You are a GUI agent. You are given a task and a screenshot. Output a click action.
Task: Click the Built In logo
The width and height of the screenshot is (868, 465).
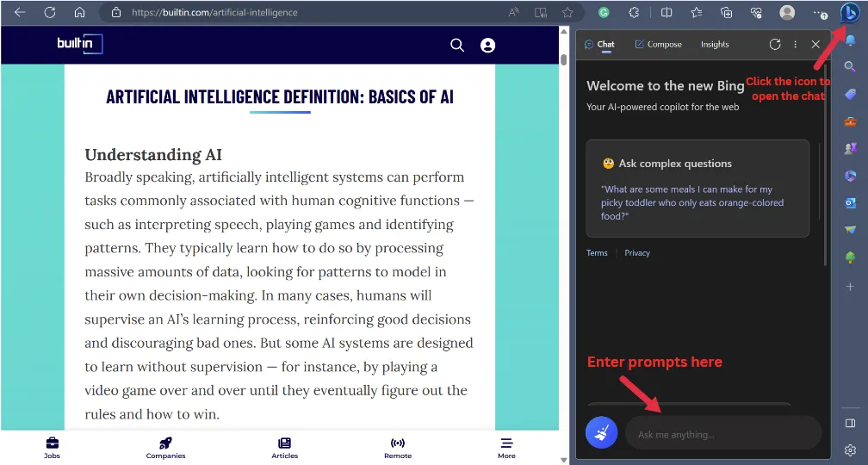pyautogui.click(x=80, y=44)
